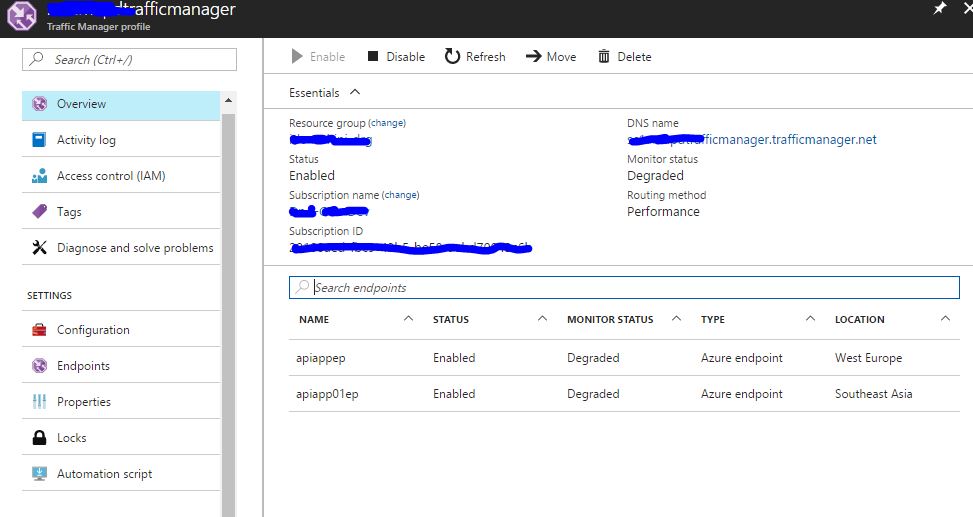This screenshot has width=973, height=517.
Task: Click the Locks padlock icon
Action: click(39, 438)
